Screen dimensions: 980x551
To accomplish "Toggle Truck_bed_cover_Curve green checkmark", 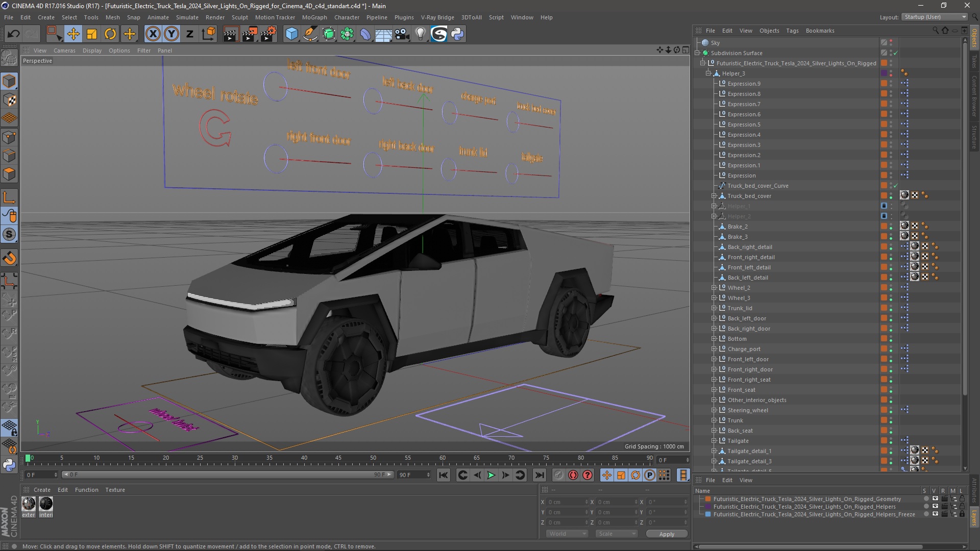I will [x=895, y=186].
